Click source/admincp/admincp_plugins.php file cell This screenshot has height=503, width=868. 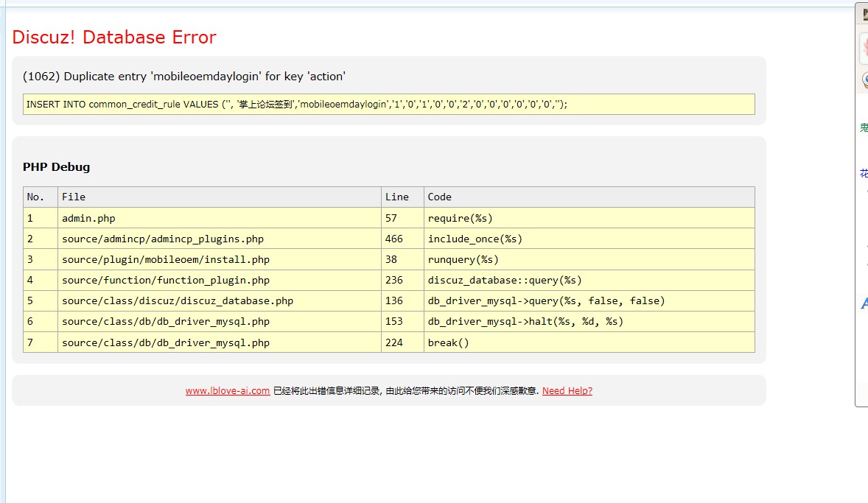(220, 239)
